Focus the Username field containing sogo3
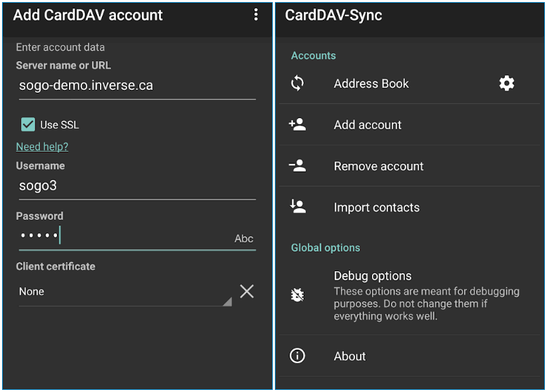The height and width of the screenshot is (392, 547). tap(137, 186)
